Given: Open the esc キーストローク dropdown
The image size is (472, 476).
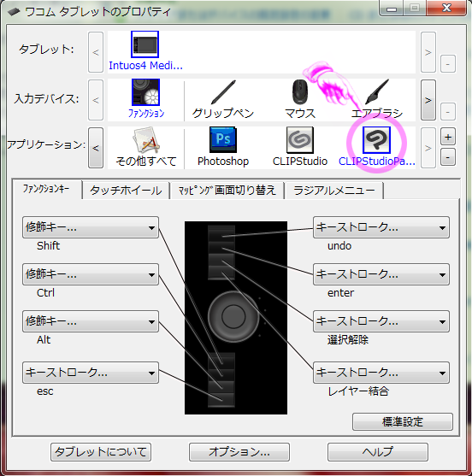Looking at the screenshot, I should click(x=91, y=373).
